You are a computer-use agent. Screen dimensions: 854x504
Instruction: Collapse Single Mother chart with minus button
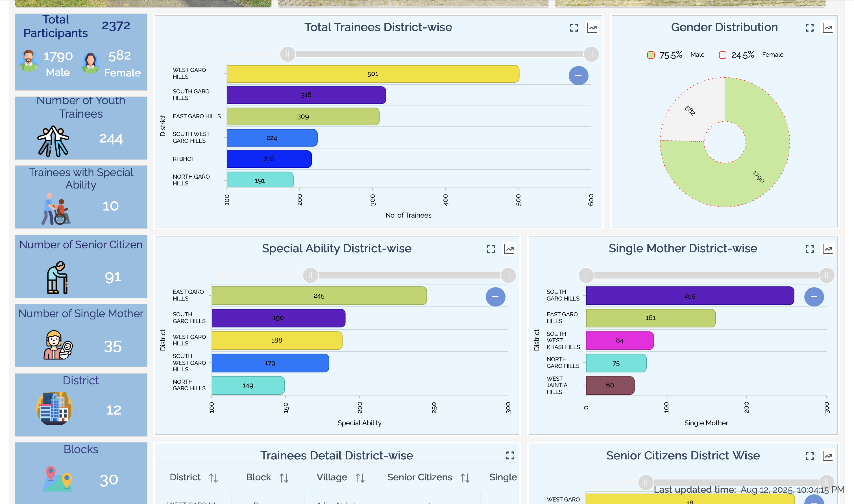814,297
